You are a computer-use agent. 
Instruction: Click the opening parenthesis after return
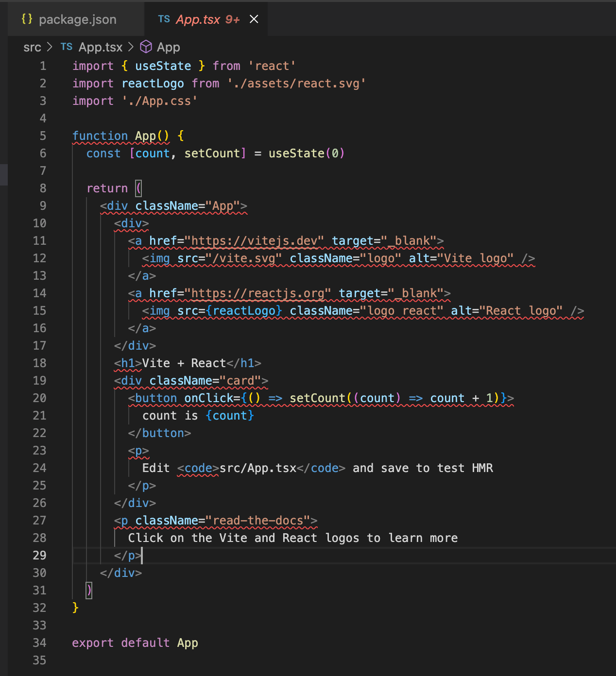[138, 188]
